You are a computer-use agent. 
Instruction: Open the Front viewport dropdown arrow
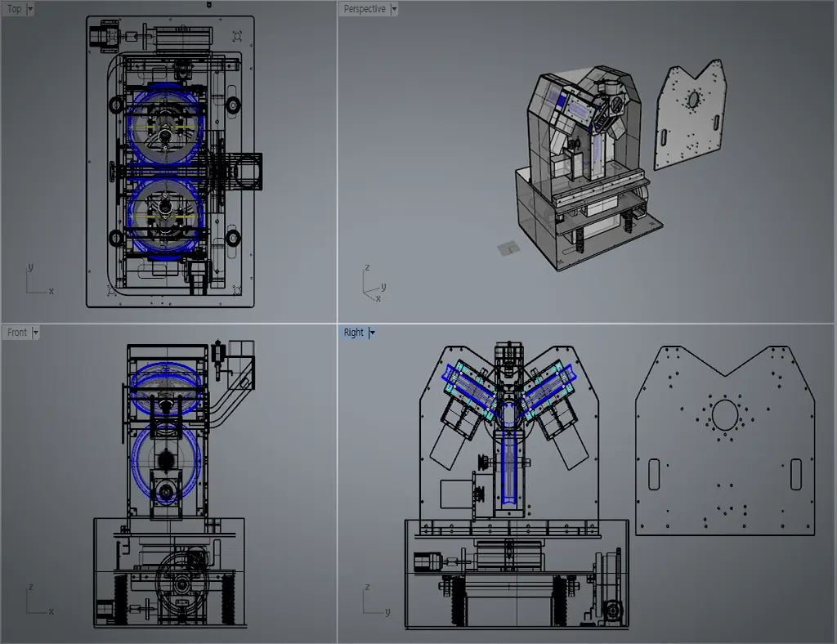[x=35, y=333]
